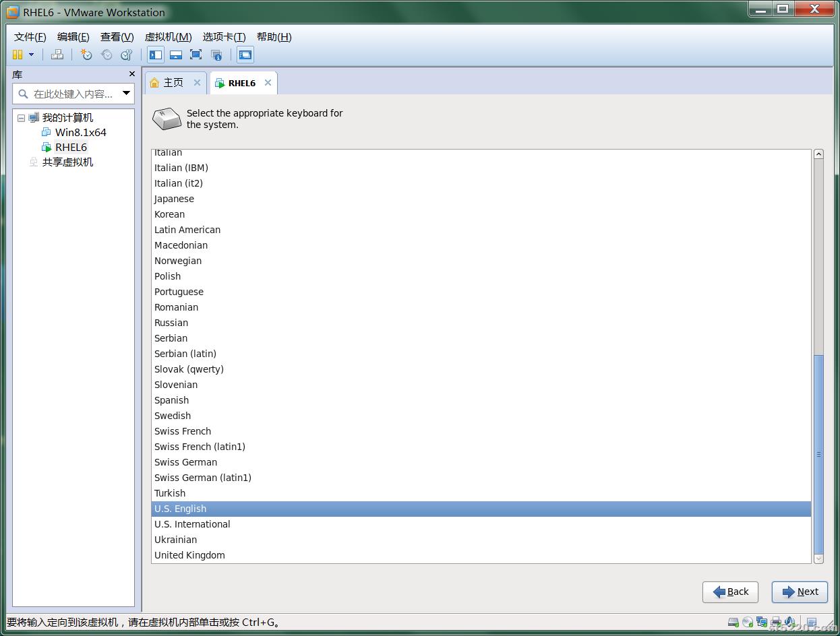Click the take snapshot clock icon
Viewport: 840px width, 636px height.
[x=86, y=55]
